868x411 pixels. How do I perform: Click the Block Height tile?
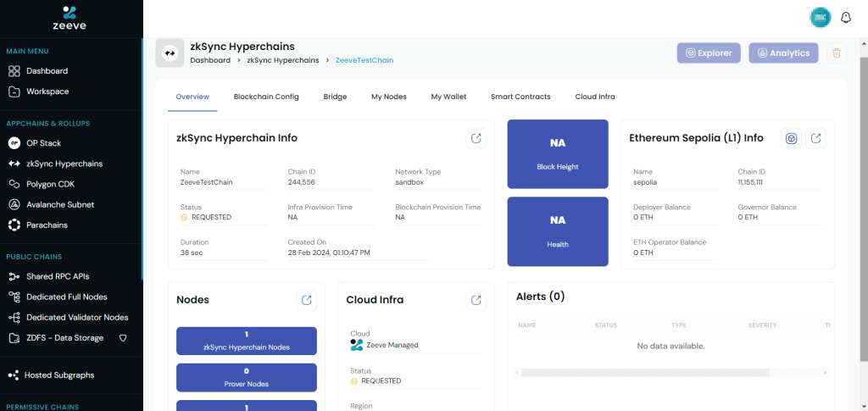pyautogui.click(x=558, y=154)
